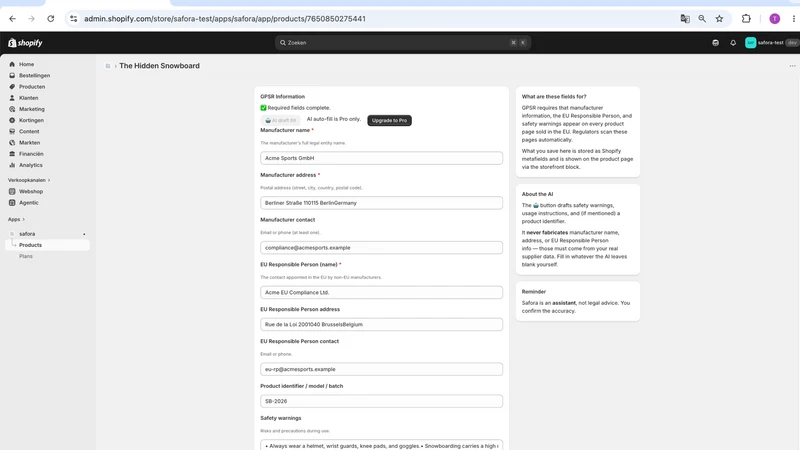Bookmark this page with star icon
The image size is (800, 450).
(x=719, y=19)
